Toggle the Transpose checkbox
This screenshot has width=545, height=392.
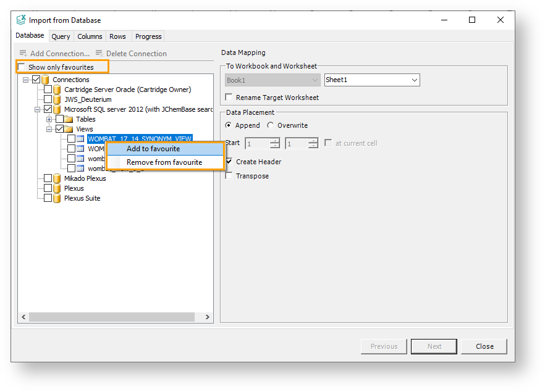coord(229,176)
